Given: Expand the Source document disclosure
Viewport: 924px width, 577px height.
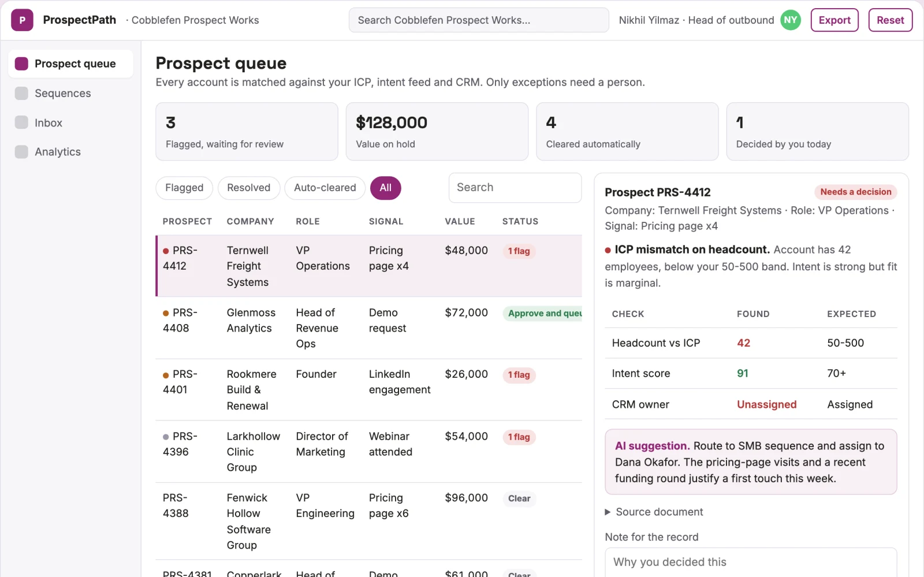Looking at the screenshot, I should click(653, 512).
